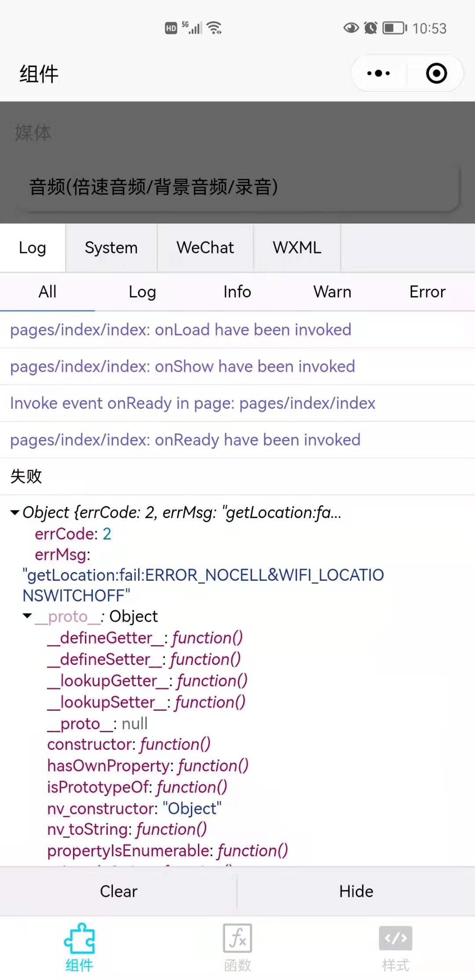
Task: Tap the alarm clock status icon
Action: click(371, 28)
